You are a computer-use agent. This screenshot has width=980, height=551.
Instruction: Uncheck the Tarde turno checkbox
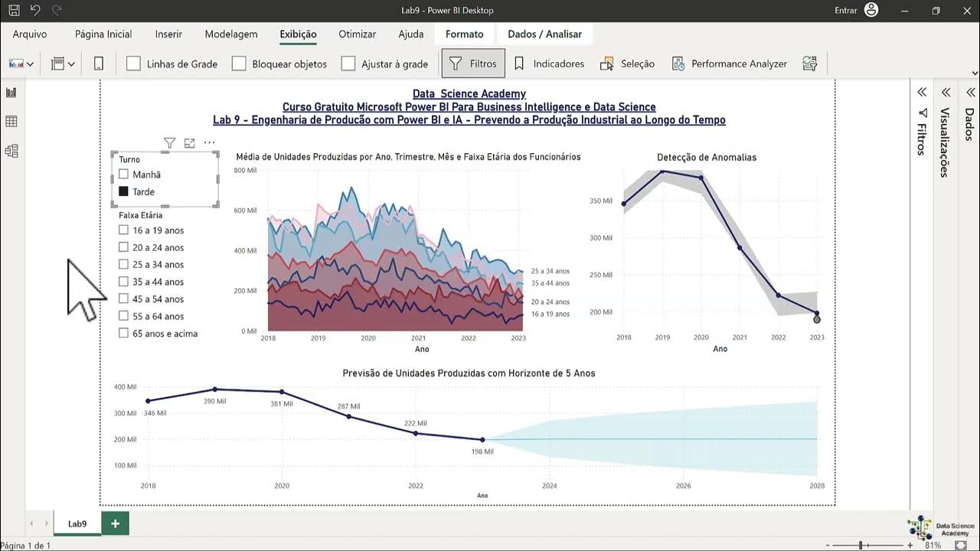pyautogui.click(x=123, y=191)
